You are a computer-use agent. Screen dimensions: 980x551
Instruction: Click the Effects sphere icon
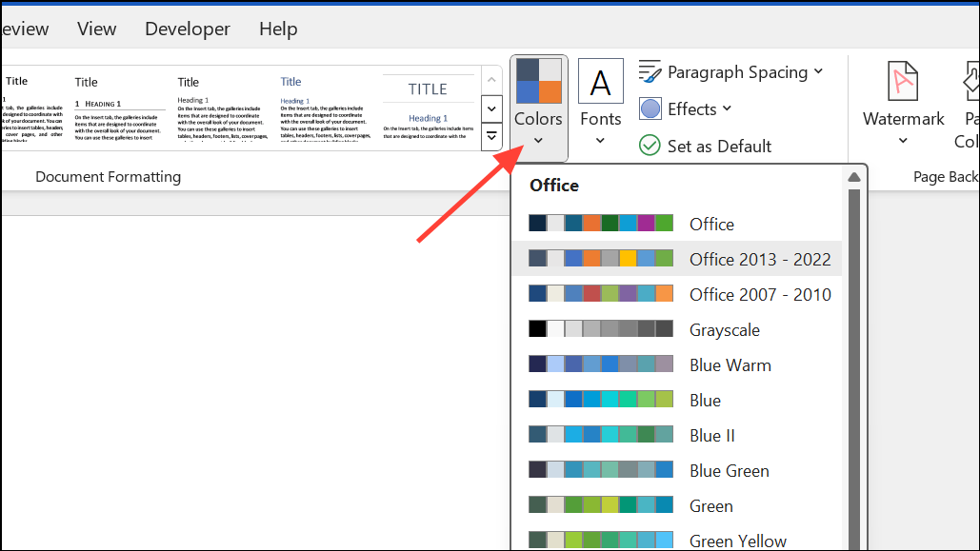click(650, 108)
